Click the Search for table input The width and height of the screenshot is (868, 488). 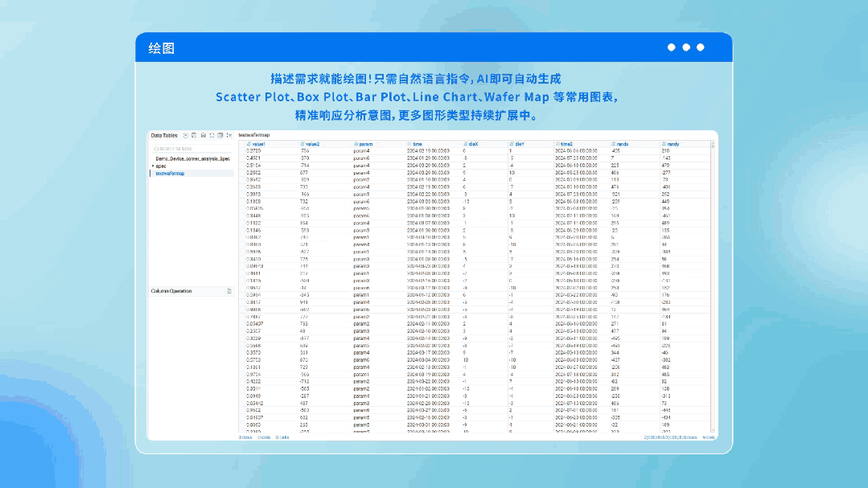[x=191, y=149]
